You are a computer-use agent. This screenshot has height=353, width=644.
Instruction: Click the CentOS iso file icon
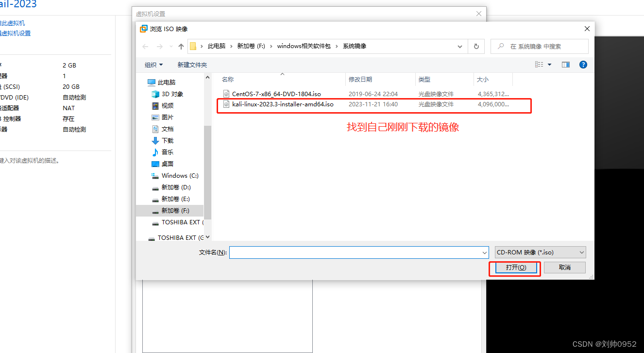pos(226,94)
